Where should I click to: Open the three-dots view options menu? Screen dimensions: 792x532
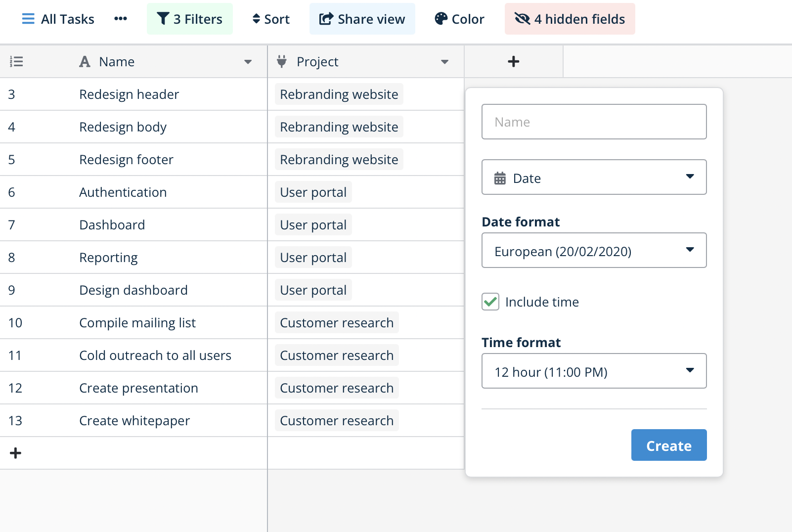coord(120,19)
